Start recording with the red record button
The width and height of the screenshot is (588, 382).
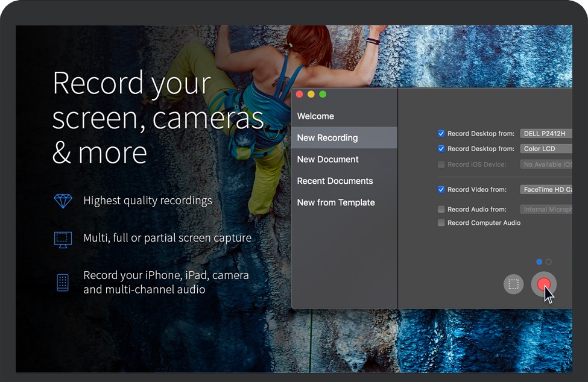544,284
